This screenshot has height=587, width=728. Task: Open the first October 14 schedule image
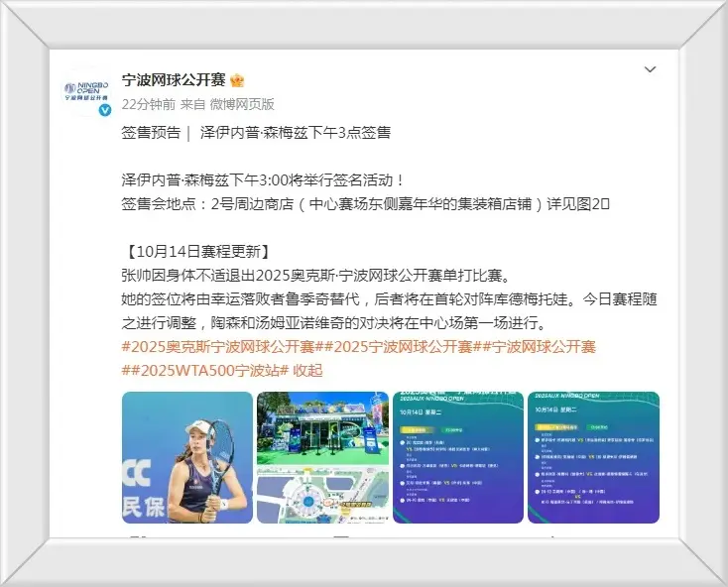[458, 457]
